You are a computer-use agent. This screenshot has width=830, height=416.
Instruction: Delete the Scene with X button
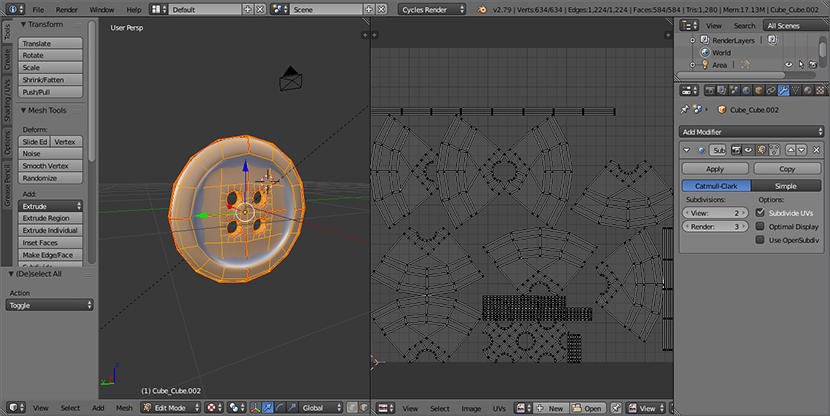(381, 10)
